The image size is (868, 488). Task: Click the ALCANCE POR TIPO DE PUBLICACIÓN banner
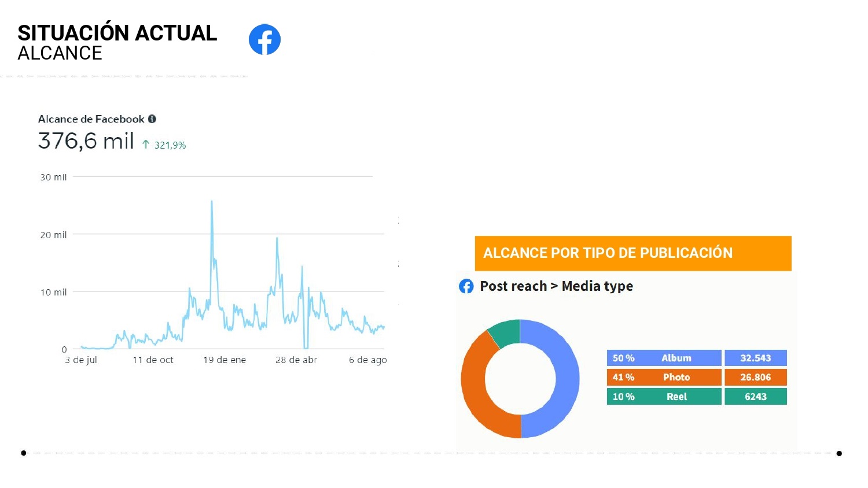[633, 253]
